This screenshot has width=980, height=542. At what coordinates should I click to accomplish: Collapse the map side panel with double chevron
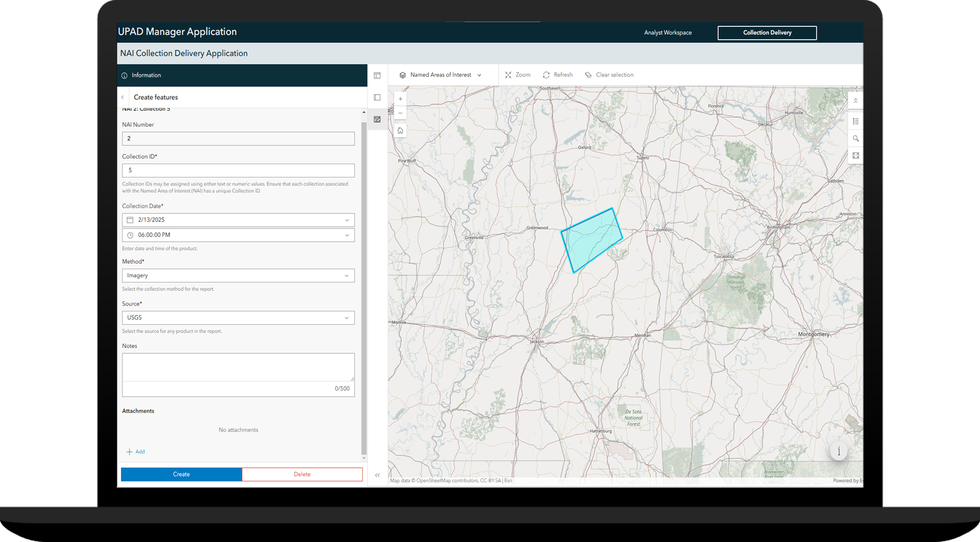[378, 475]
